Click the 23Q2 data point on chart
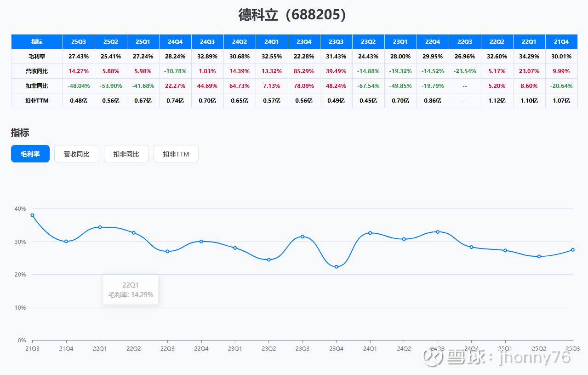Viewport: 588px width, 375px height. (x=269, y=260)
